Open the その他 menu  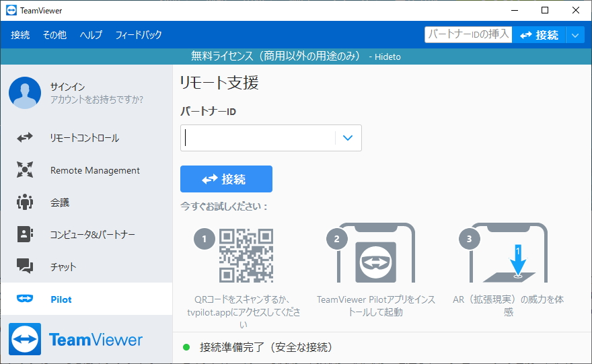[x=54, y=35]
